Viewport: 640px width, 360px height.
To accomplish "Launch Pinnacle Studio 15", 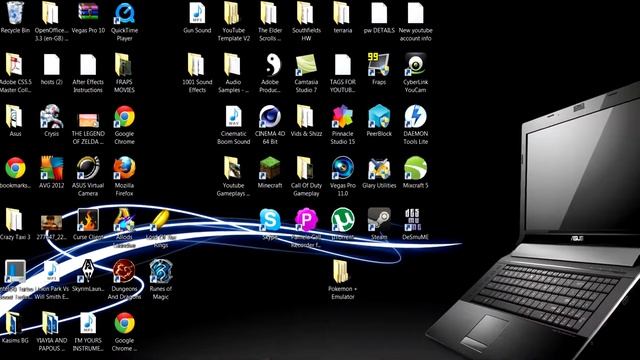I will (342, 117).
